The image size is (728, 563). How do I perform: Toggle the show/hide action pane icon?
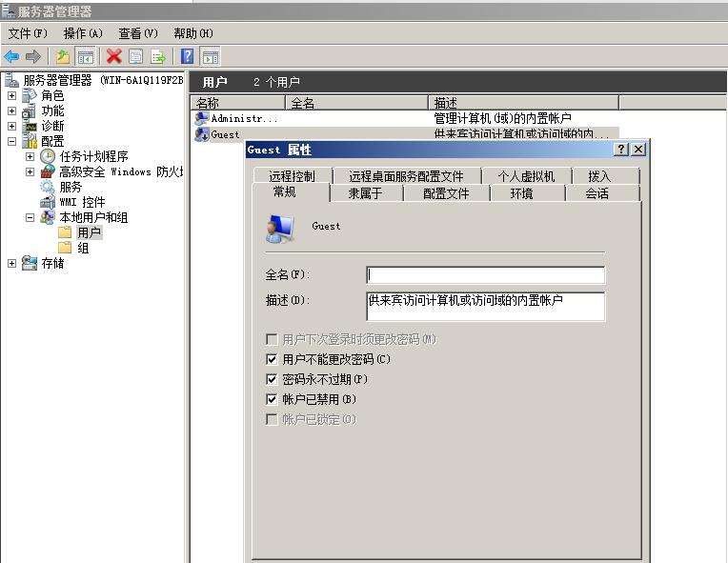pos(211,56)
